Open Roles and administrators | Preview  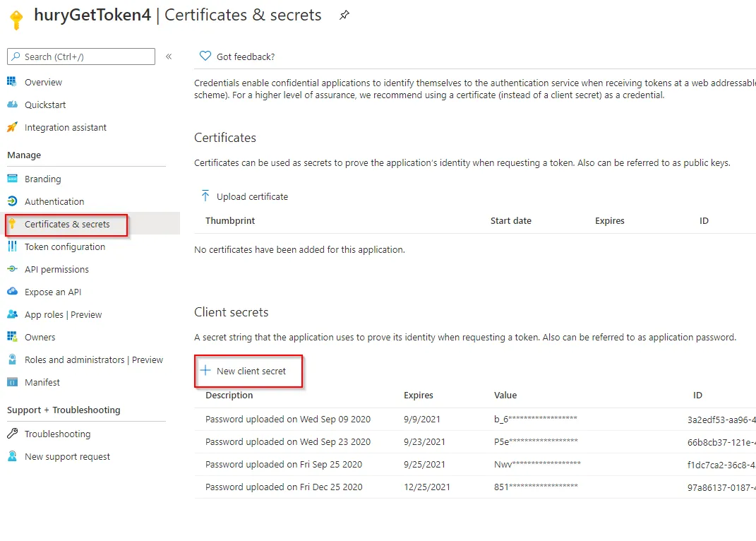tap(94, 360)
